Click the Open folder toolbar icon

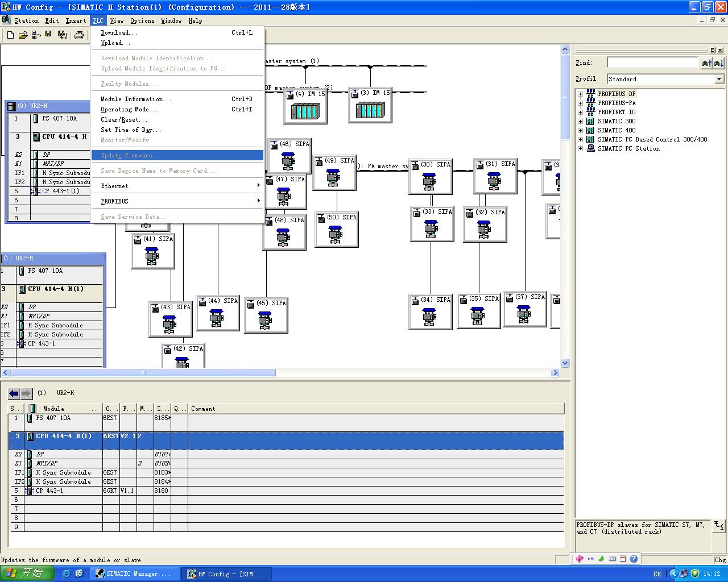[x=23, y=35]
